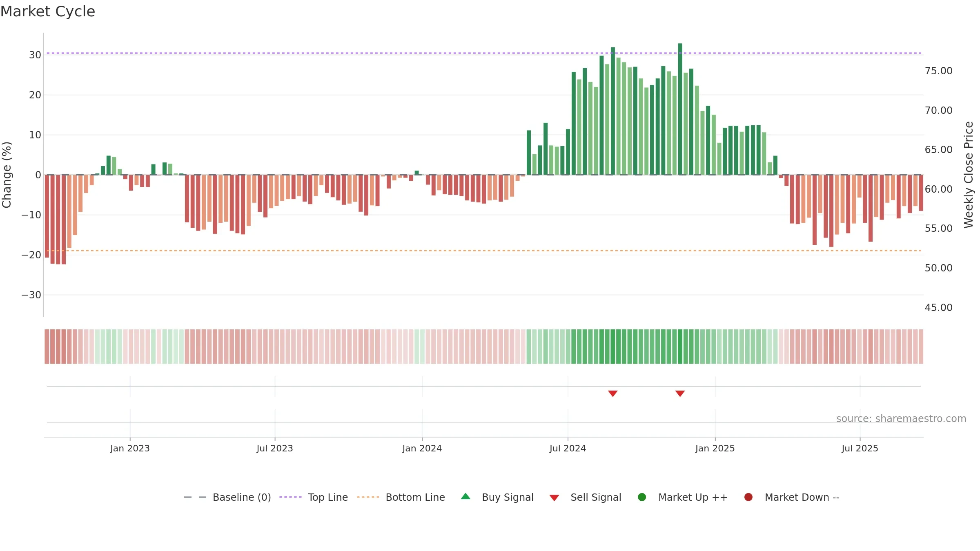
Task: Toggle the Market Up ++ legend label
Action: point(693,497)
